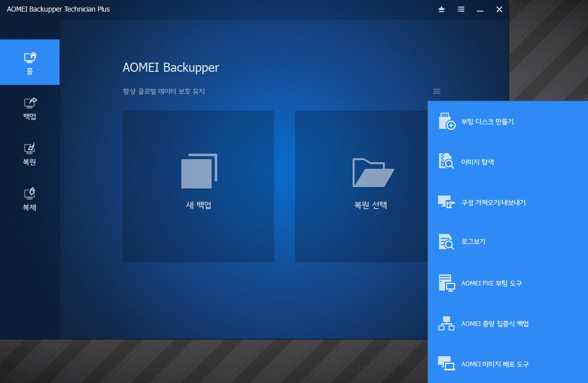Click the crown upgrade icon in title bar
The width and height of the screenshot is (588, 383).
coord(442,10)
